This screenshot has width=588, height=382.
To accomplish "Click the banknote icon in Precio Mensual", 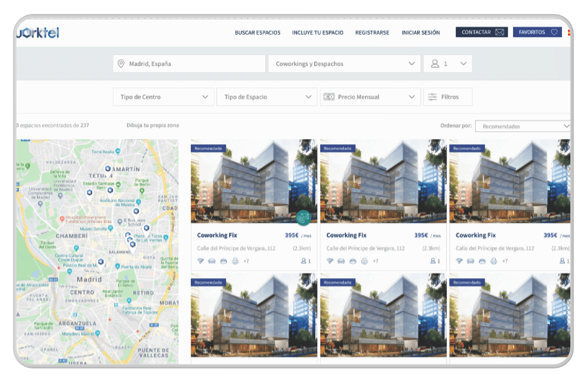I will (329, 97).
